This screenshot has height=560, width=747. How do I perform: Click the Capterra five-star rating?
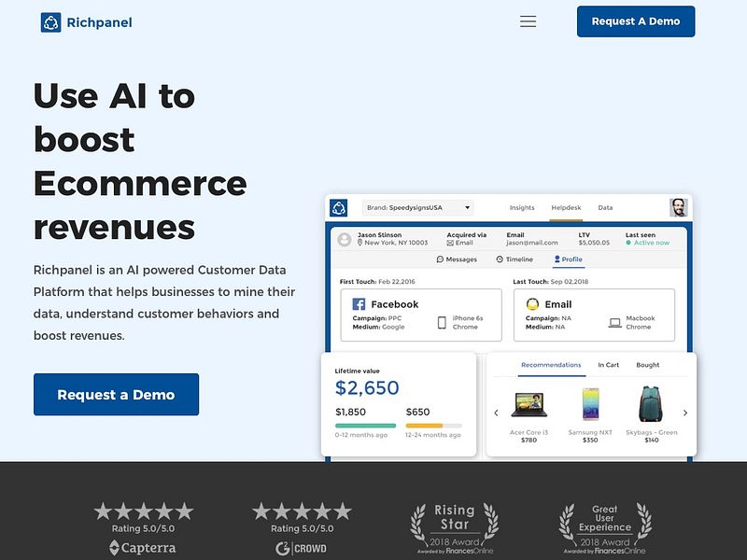point(144,511)
